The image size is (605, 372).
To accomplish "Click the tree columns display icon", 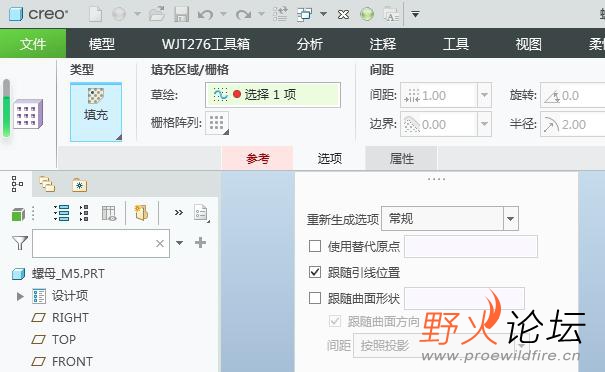I will (109, 213).
